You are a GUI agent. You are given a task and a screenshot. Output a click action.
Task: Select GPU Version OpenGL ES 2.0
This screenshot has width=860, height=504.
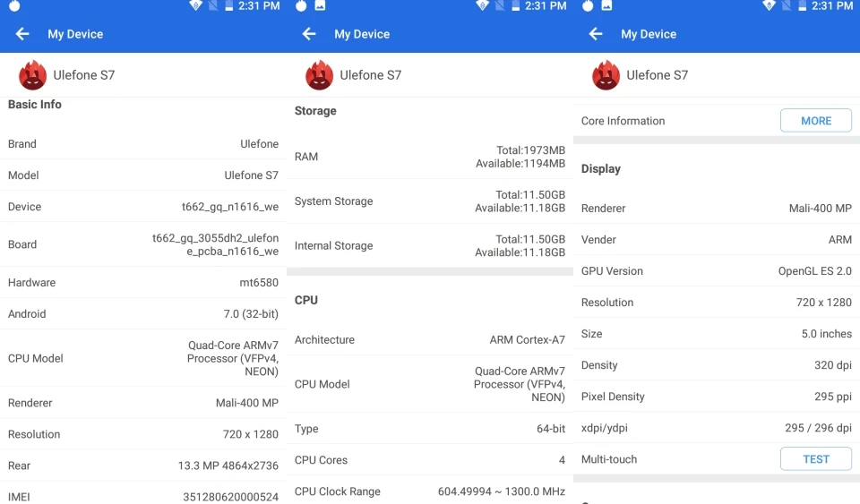click(814, 271)
